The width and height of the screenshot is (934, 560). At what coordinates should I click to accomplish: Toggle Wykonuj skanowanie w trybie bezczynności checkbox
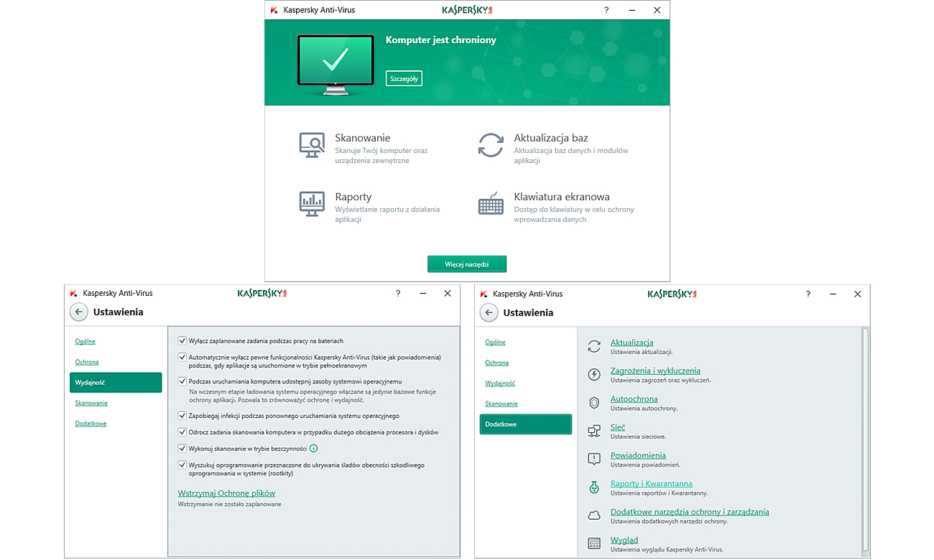pyautogui.click(x=182, y=448)
